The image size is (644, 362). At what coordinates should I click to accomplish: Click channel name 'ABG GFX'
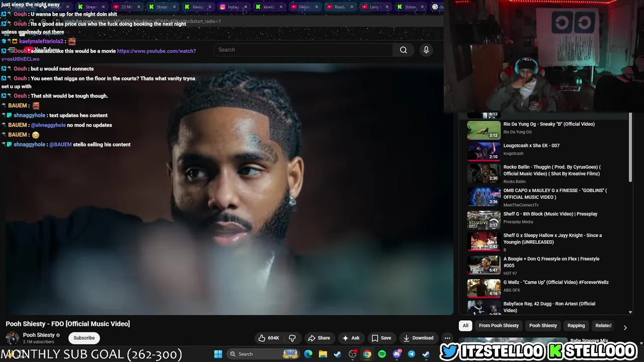click(x=512, y=290)
